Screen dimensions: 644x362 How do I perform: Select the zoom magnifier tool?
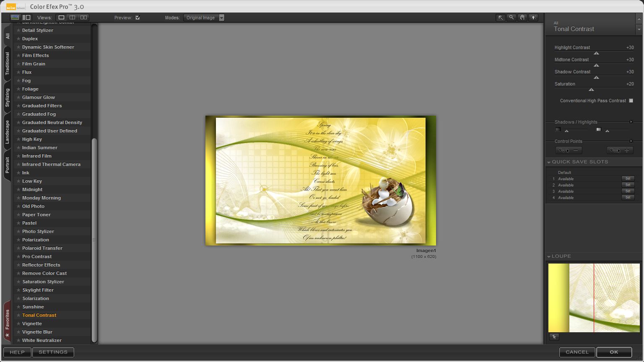point(512,18)
